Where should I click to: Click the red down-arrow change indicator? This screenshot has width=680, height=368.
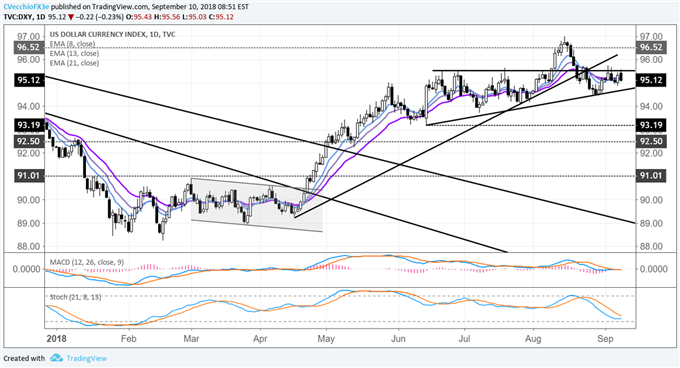point(71,17)
